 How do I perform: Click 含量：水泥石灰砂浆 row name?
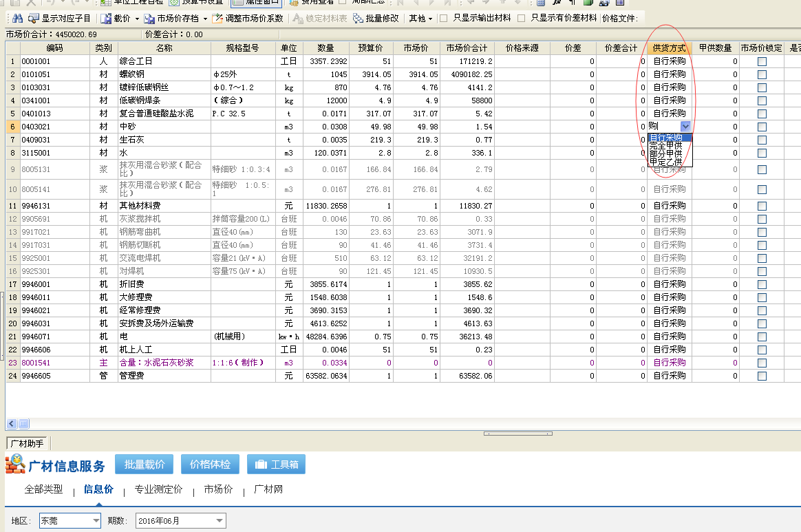(x=164, y=363)
